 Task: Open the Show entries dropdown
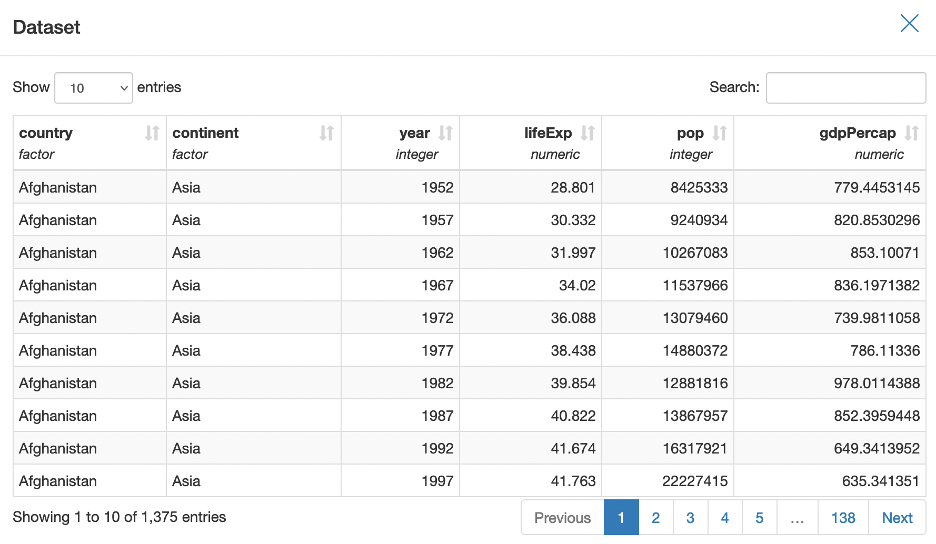pyautogui.click(x=93, y=88)
